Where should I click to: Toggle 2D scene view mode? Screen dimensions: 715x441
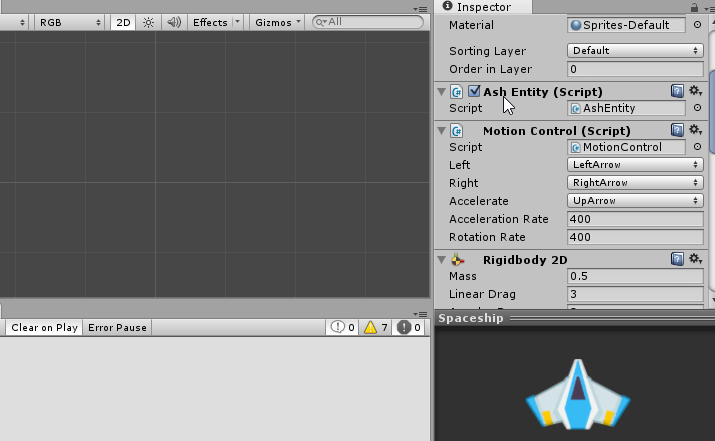122,22
